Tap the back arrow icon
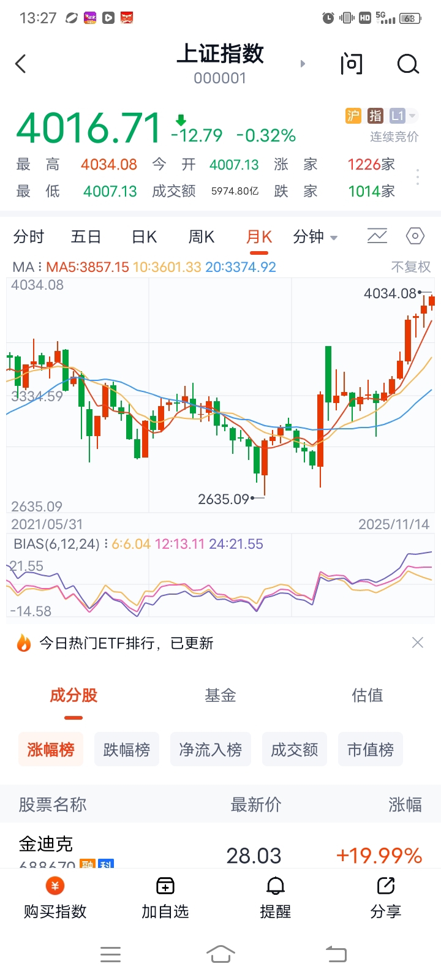Image resolution: width=441 pixels, height=980 pixels. [21, 64]
